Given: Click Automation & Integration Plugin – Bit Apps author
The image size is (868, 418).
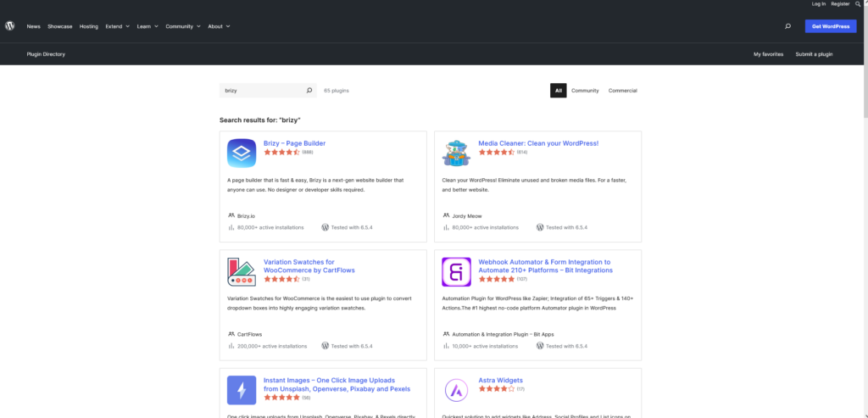Looking at the screenshot, I should point(503,334).
